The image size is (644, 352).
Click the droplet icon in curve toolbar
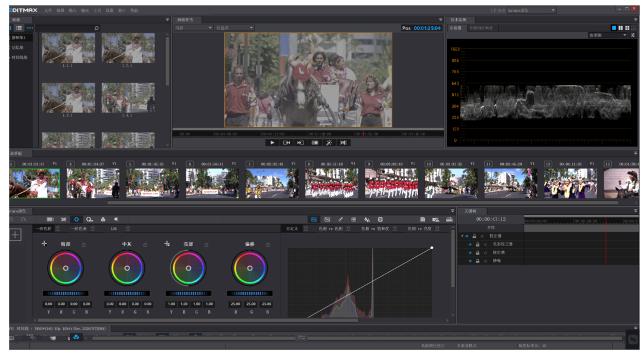pos(367,220)
